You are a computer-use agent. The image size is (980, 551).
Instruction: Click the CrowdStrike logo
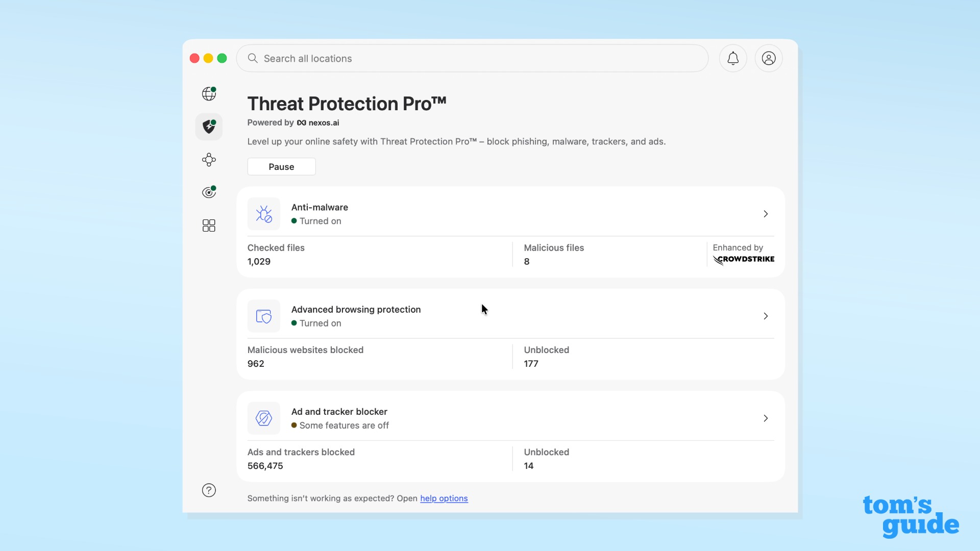[x=744, y=259]
